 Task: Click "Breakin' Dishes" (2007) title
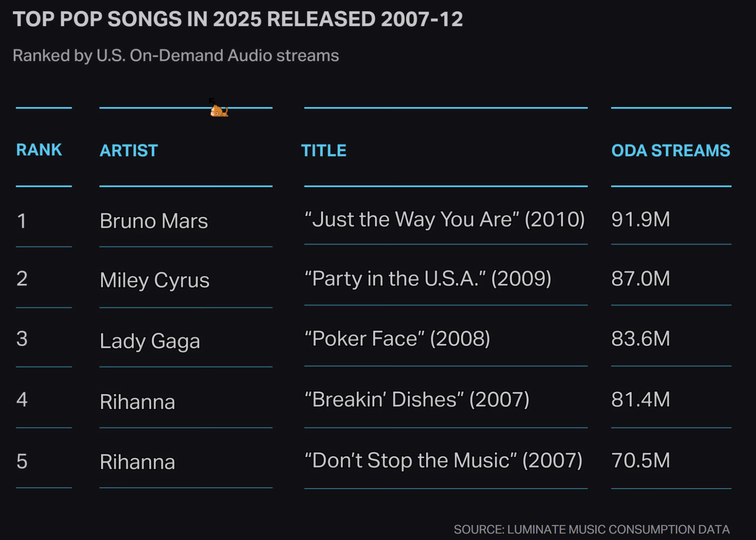417,400
